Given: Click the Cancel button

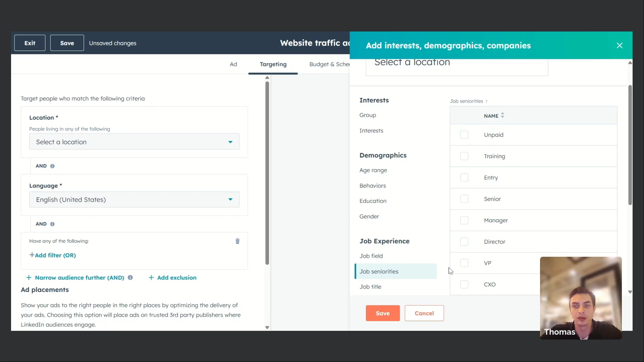Looking at the screenshot, I should (x=424, y=313).
